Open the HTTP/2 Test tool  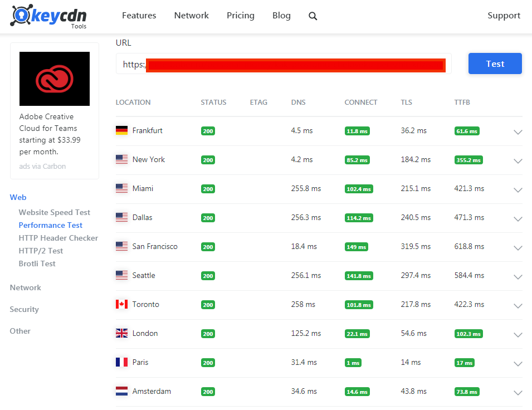[41, 251]
